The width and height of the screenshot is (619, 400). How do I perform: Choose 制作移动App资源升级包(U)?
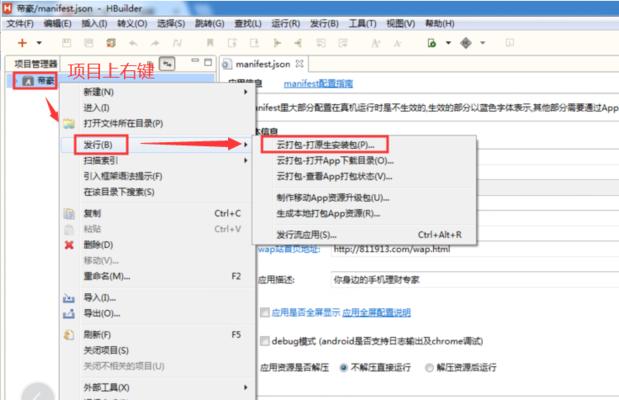click(x=364, y=198)
